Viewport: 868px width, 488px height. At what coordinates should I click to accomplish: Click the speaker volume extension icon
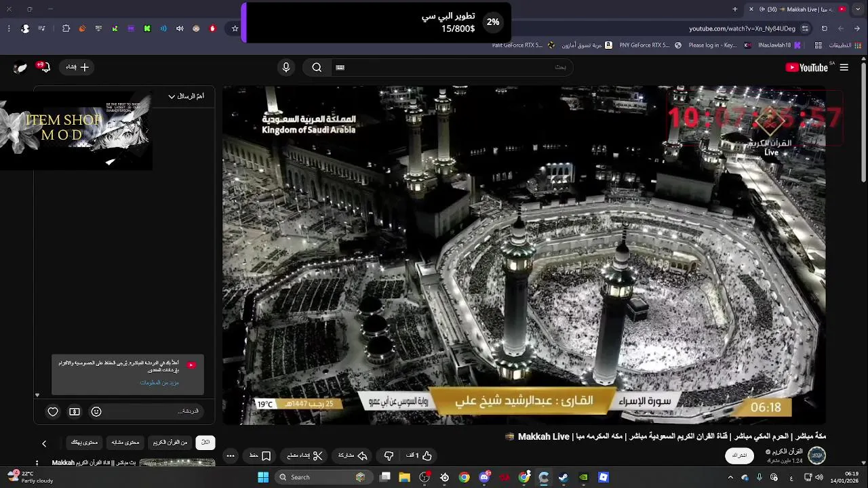180,28
